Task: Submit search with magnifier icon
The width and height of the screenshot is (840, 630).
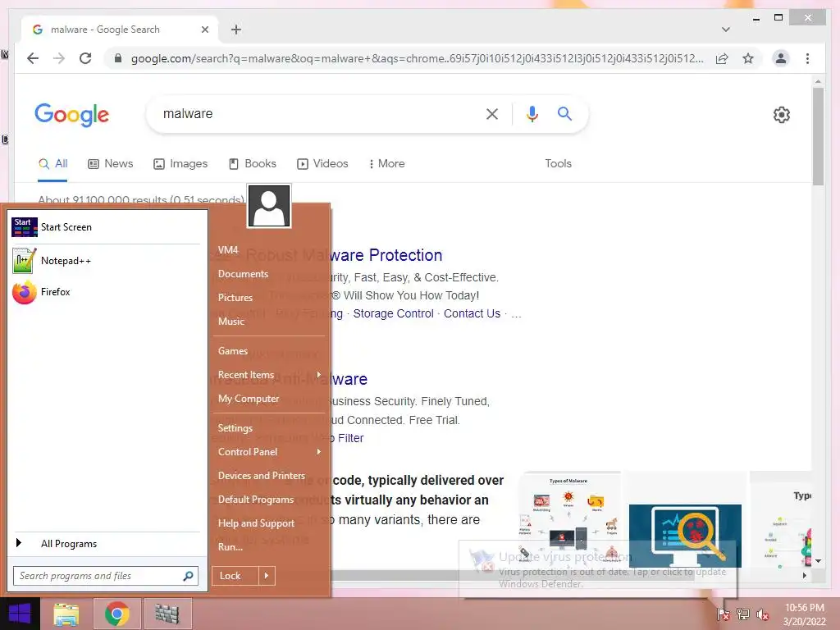Action: 564,113
